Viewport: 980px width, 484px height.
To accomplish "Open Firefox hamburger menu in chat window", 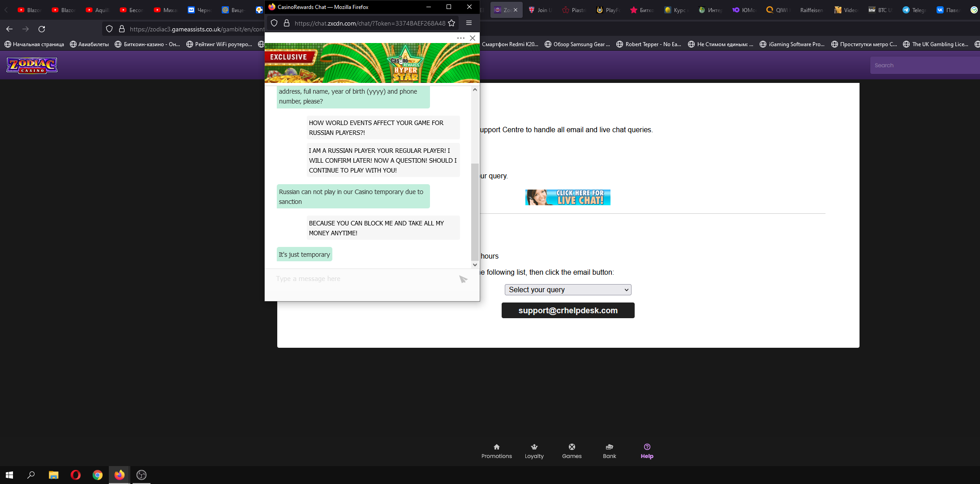I will tap(469, 23).
